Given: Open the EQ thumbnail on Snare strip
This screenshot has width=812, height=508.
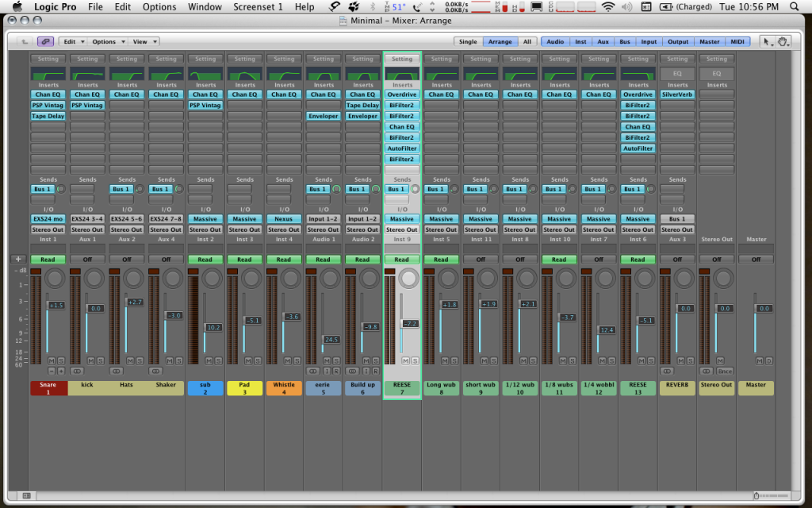Looking at the screenshot, I should (48, 74).
